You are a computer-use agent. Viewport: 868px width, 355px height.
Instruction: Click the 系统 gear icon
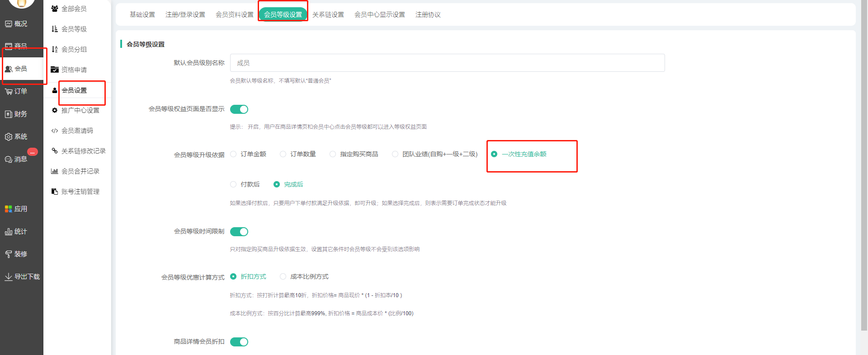pyautogui.click(x=9, y=137)
